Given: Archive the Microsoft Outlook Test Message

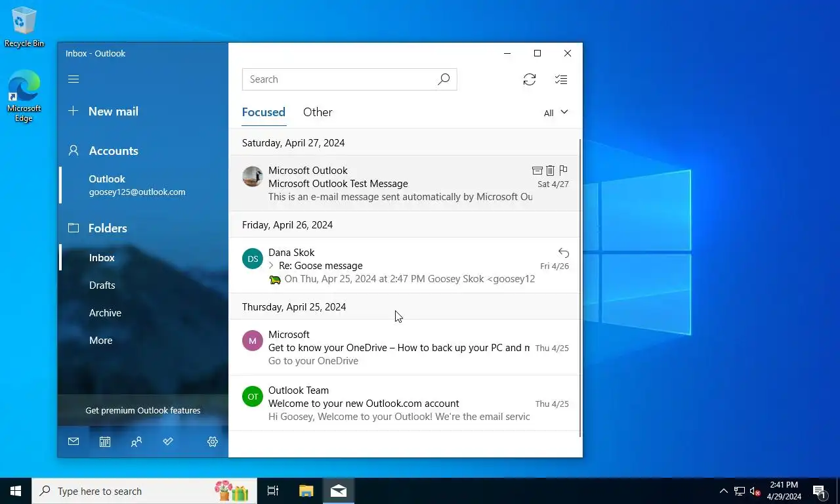Looking at the screenshot, I should [537, 171].
